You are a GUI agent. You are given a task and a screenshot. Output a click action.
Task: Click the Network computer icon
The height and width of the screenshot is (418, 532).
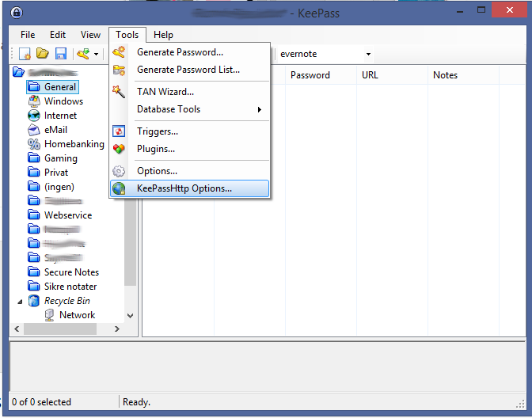49,315
